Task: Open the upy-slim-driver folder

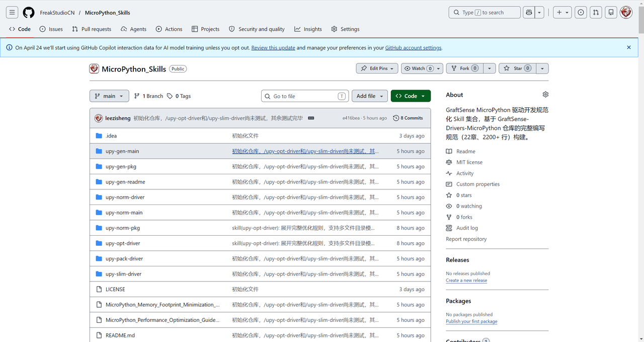Action: [x=123, y=274]
